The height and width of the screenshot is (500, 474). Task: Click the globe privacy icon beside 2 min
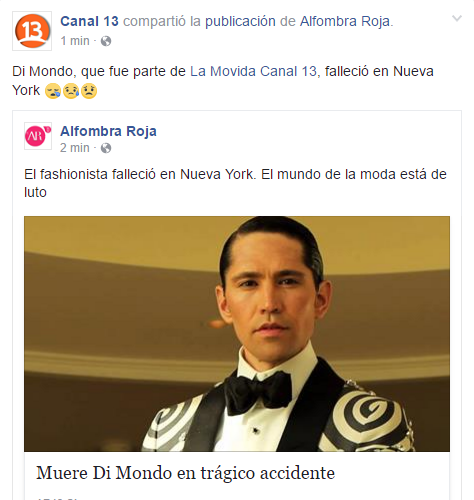pos(106,148)
